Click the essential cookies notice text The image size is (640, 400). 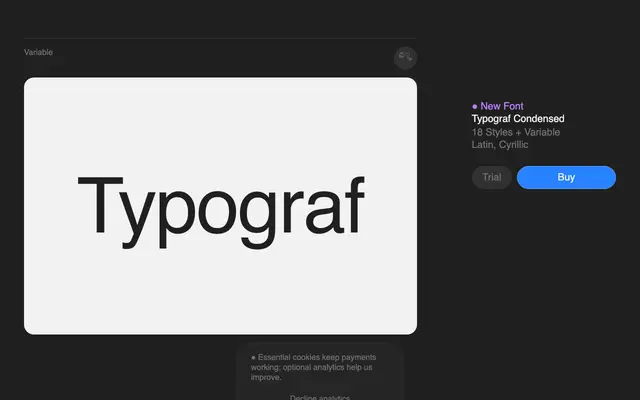[x=313, y=367]
